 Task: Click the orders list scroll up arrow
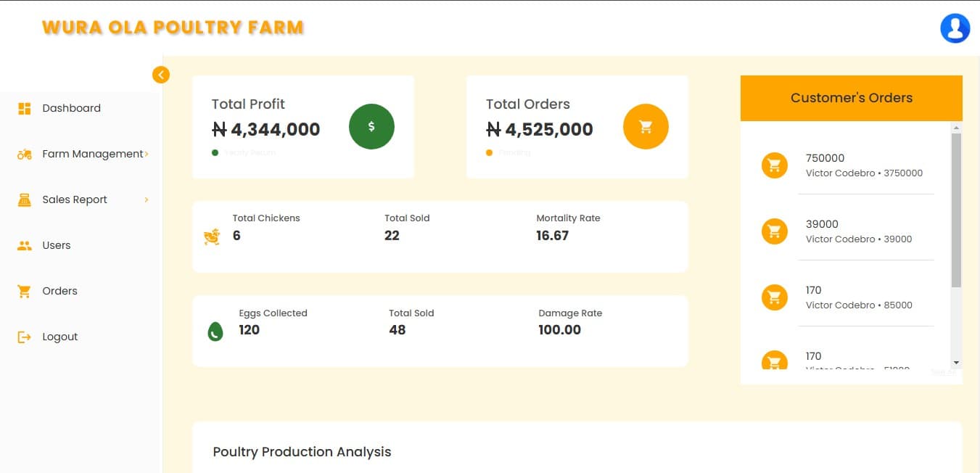(x=956, y=128)
